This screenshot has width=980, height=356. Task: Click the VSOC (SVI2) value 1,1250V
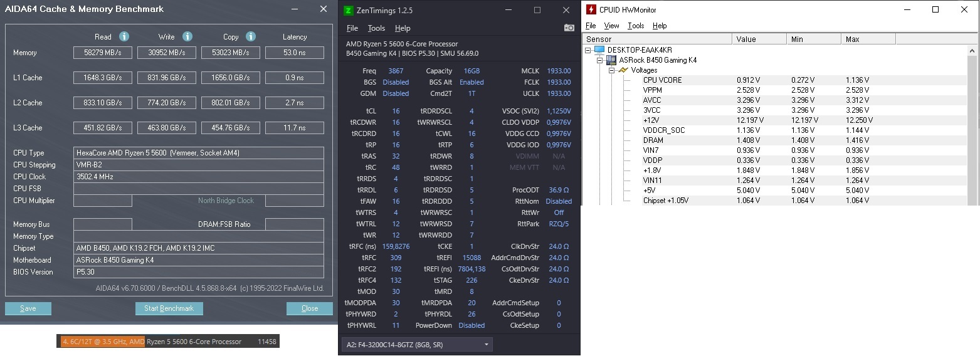tap(557, 111)
